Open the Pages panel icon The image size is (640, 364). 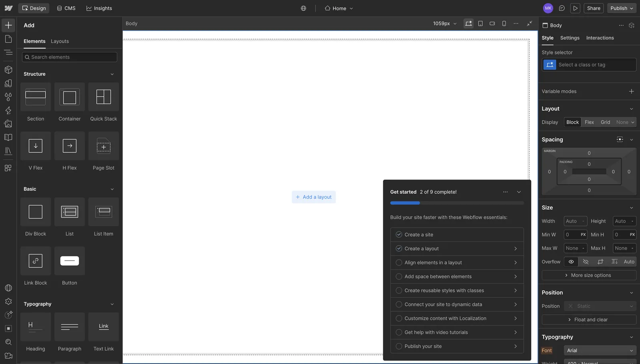(x=8, y=39)
